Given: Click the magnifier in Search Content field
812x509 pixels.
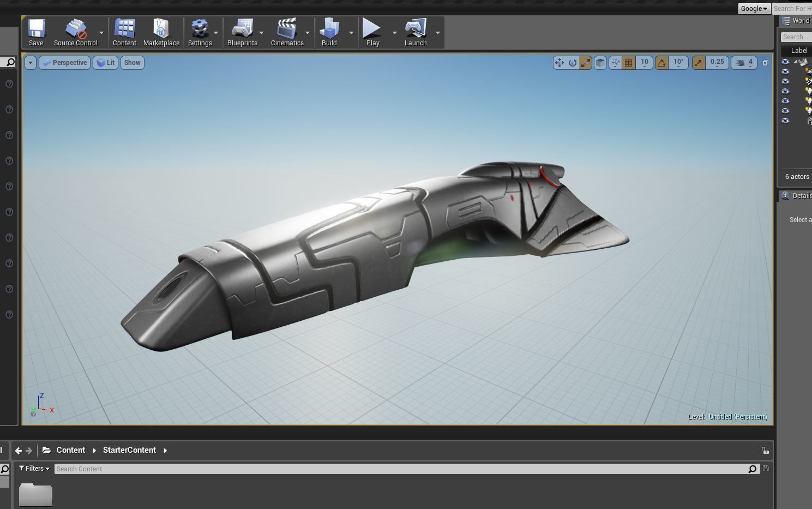Looking at the screenshot, I should (x=753, y=469).
